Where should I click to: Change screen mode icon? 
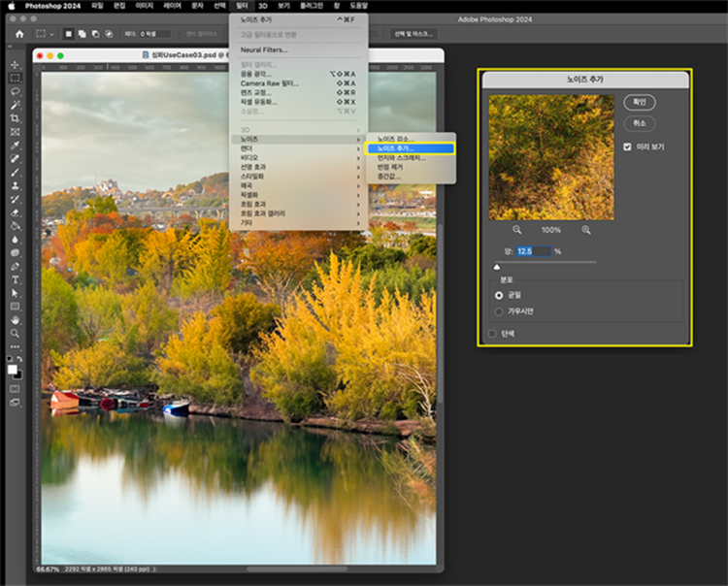tap(15, 403)
